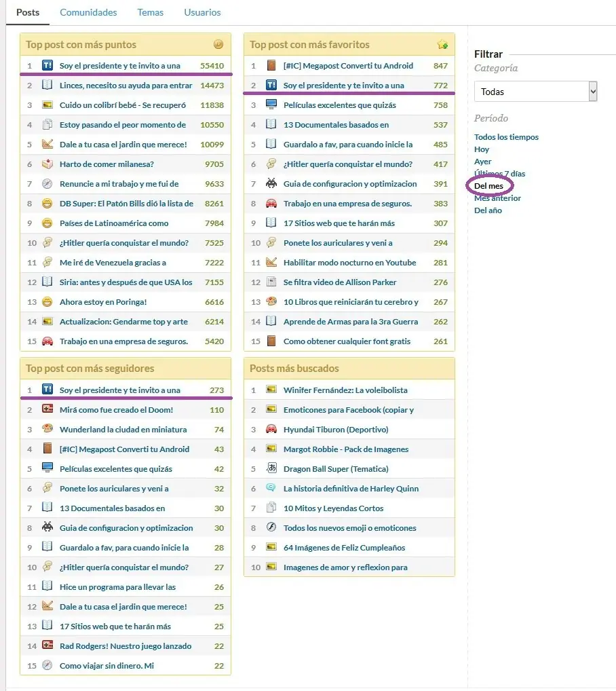The height and width of the screenshot is (691, 616).
Task: Click the food icon beside 'Harto de comer milanesa?'
Action: point(47,164)
